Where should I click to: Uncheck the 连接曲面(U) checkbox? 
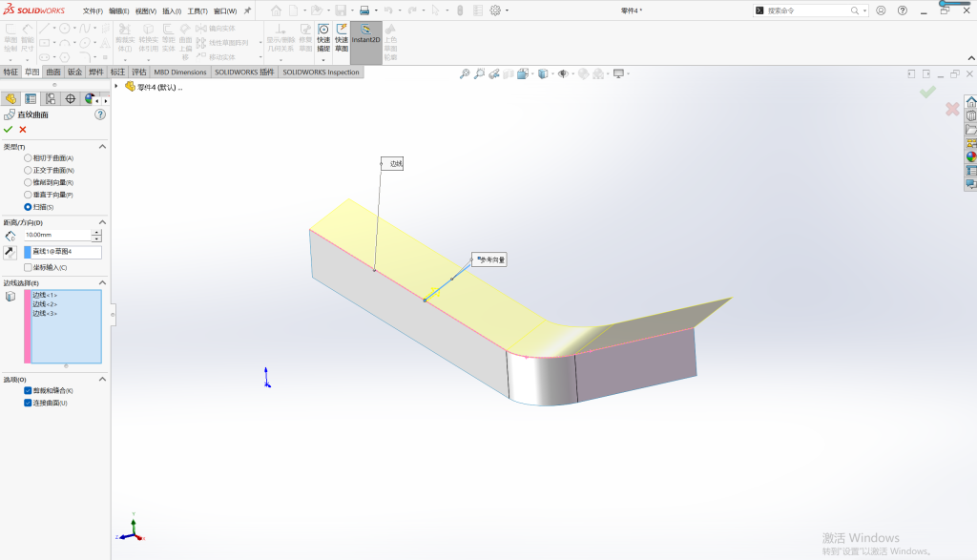(x=28, y=403)
